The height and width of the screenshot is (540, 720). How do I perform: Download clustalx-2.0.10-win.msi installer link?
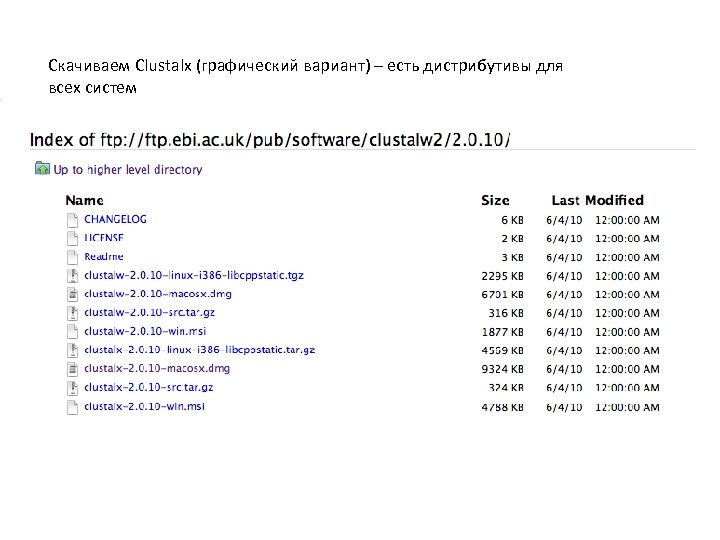(144, 406)
